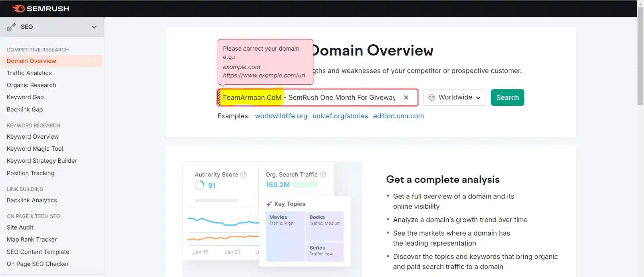Open Backlink Analytics in sidebar

(x=32, y=200)
